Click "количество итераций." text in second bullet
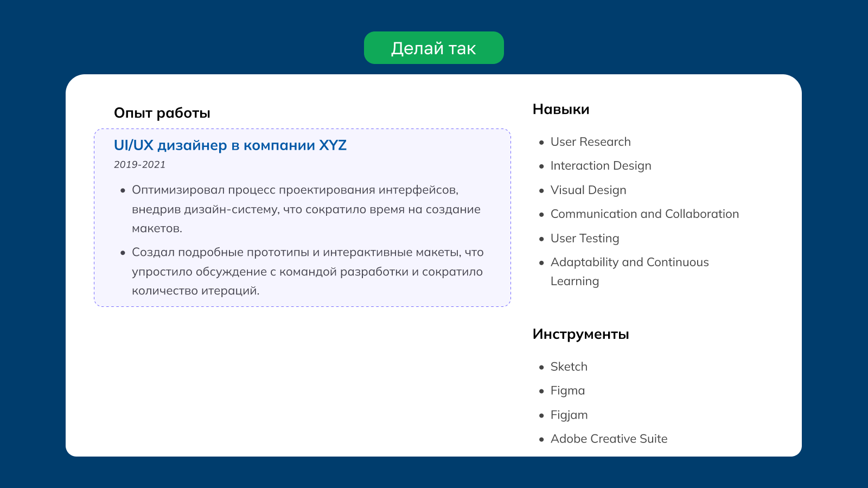 click(x=195, y=291)
